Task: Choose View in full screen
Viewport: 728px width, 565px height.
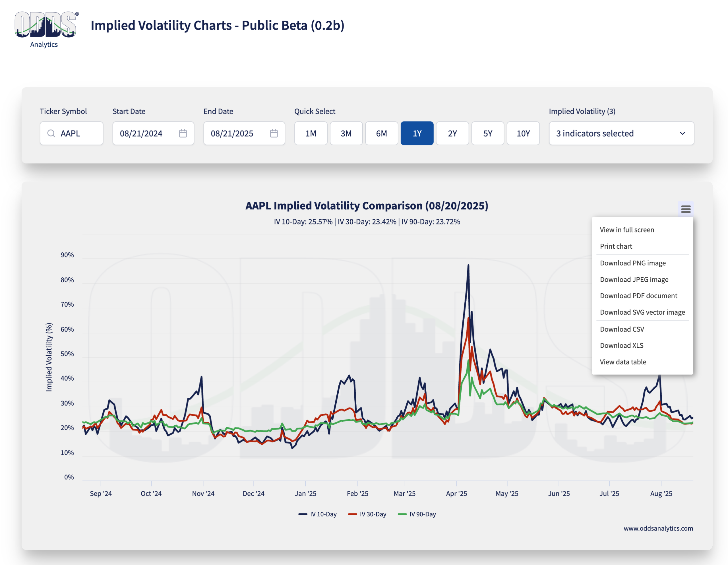Action: point(642,230)
